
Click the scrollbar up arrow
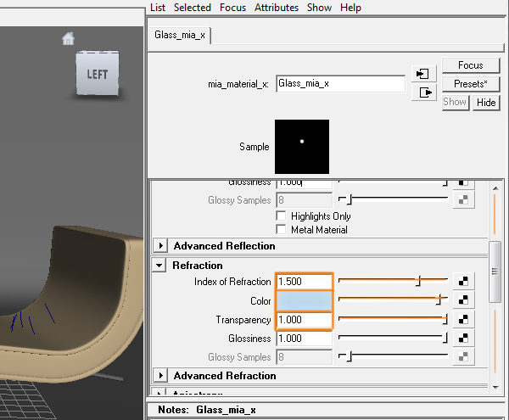[495, 188]
